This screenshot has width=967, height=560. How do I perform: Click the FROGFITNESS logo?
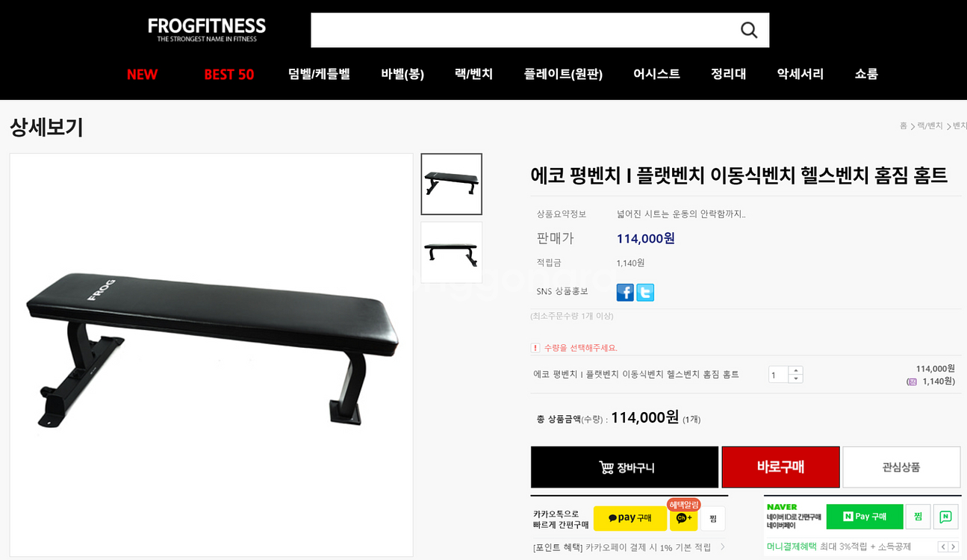pyautogui.click(x=207, y=29)
